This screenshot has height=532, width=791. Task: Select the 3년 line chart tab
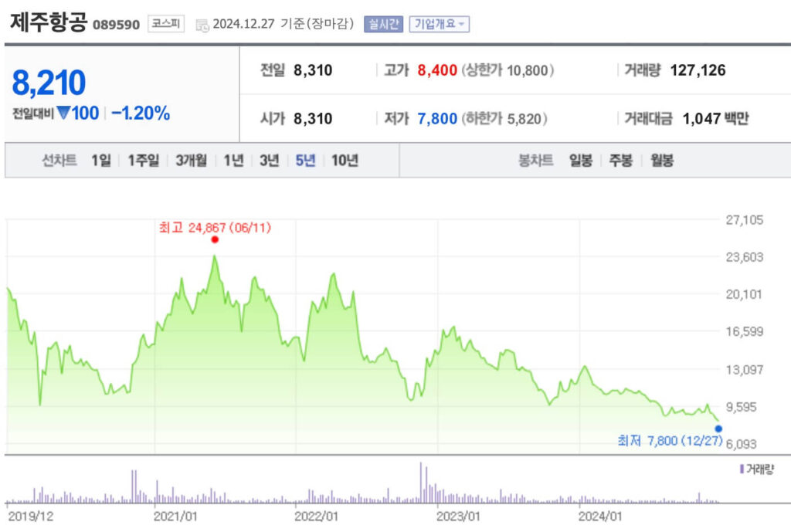[x=270, y=161]
